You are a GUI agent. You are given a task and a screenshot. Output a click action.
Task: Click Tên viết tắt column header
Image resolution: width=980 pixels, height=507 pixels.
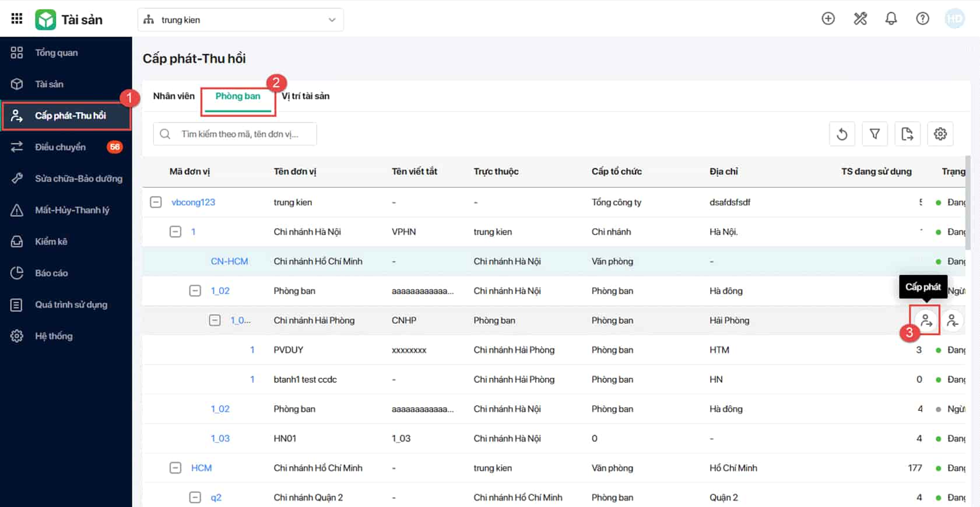click(x=415, y=172)
